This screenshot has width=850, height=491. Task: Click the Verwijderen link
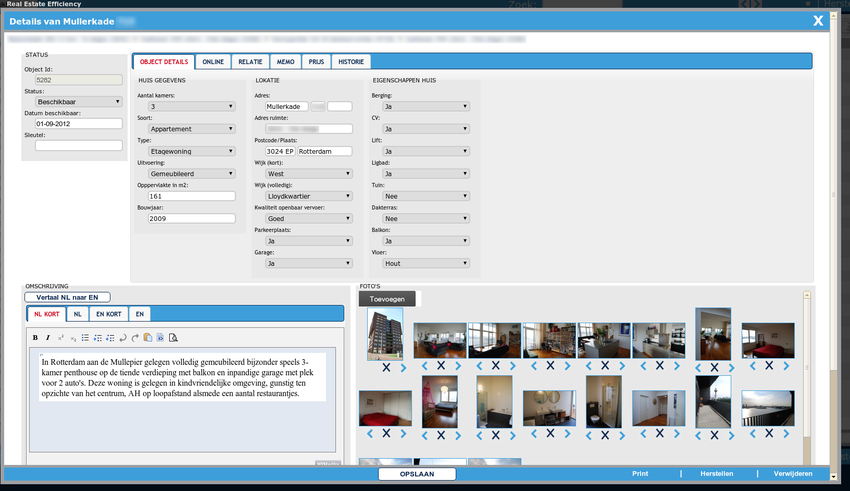793,474
